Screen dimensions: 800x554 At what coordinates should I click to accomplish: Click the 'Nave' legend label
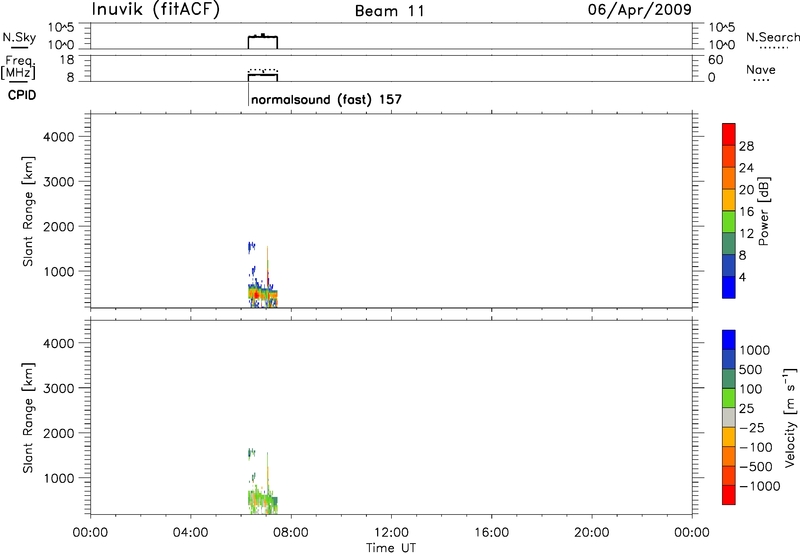761,69
